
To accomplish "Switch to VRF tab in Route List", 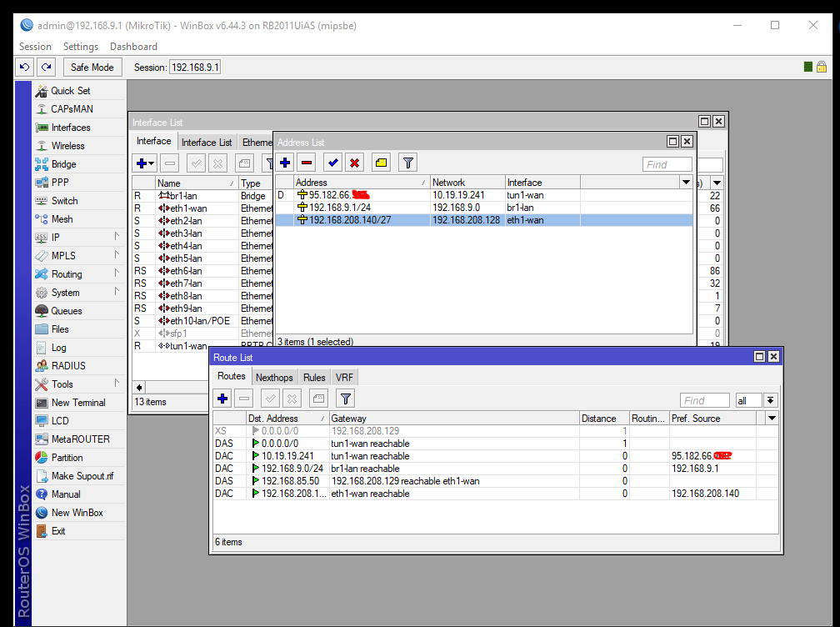I will click(x=344, y=377).
